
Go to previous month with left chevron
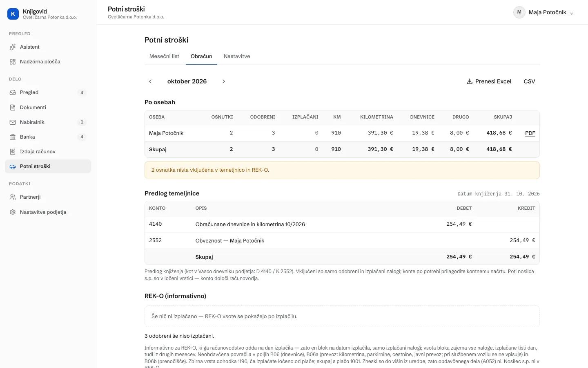(x=150, y=81)
